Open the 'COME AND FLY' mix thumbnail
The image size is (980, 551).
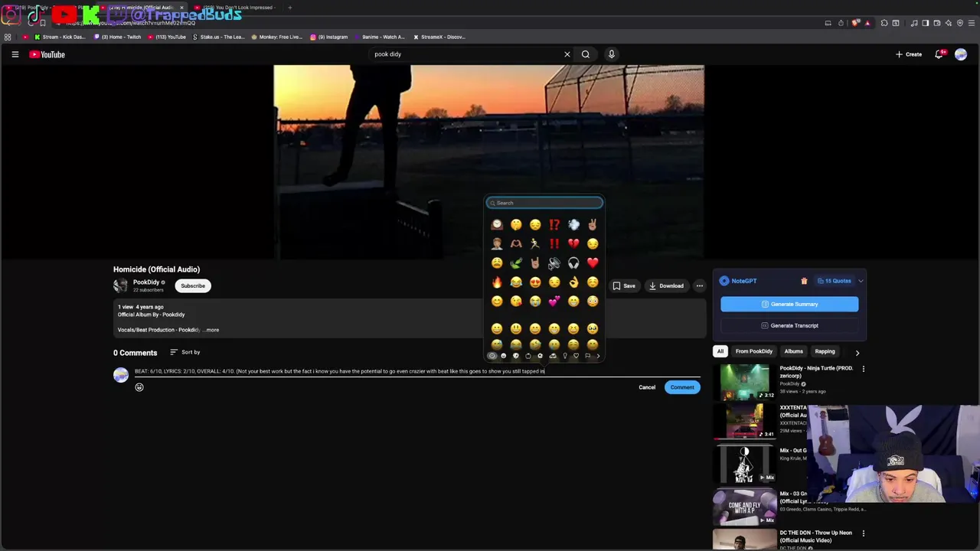(x=744, y=506)
